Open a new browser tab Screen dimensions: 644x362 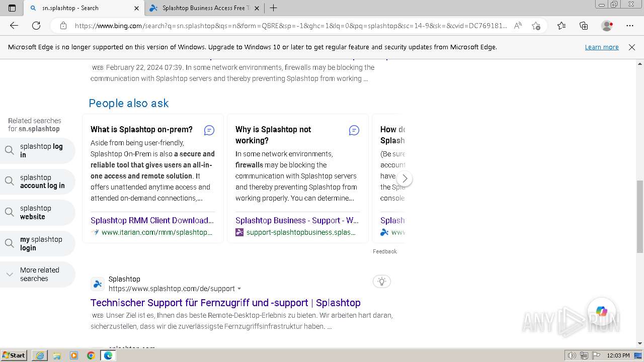coord(273,8)
